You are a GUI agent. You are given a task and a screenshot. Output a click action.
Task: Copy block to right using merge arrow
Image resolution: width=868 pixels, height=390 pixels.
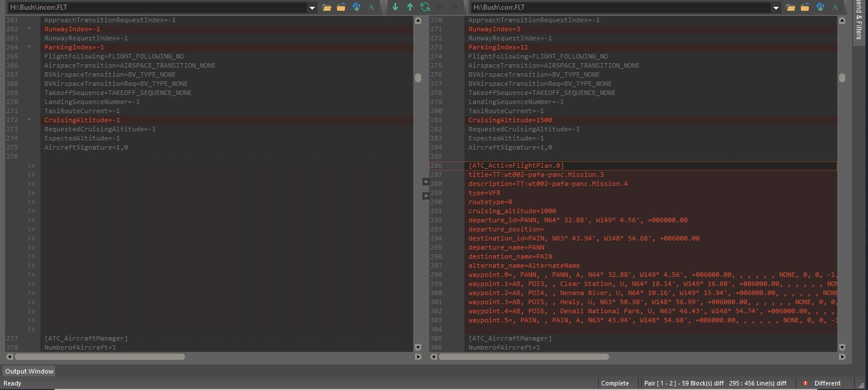click(x=425, y=182)
